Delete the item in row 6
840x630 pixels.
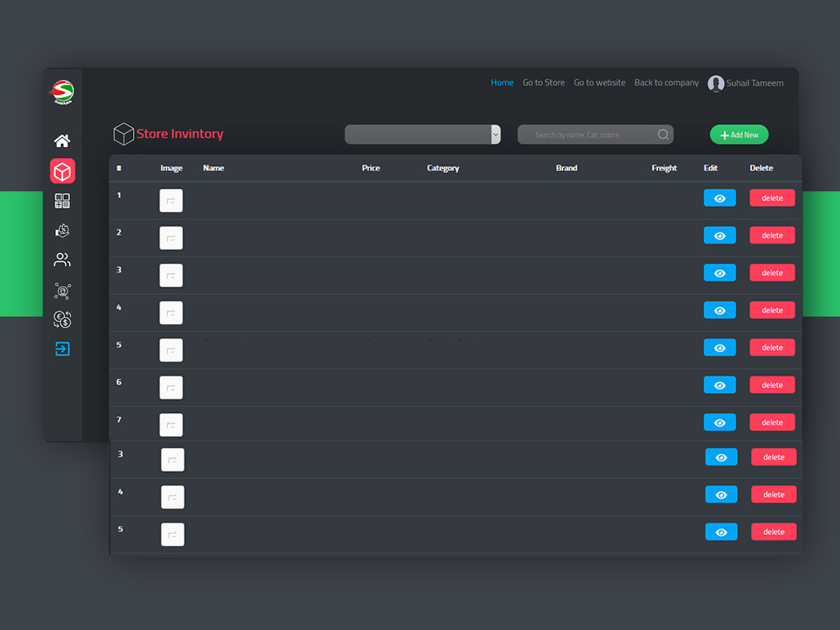tap(772, 385)
